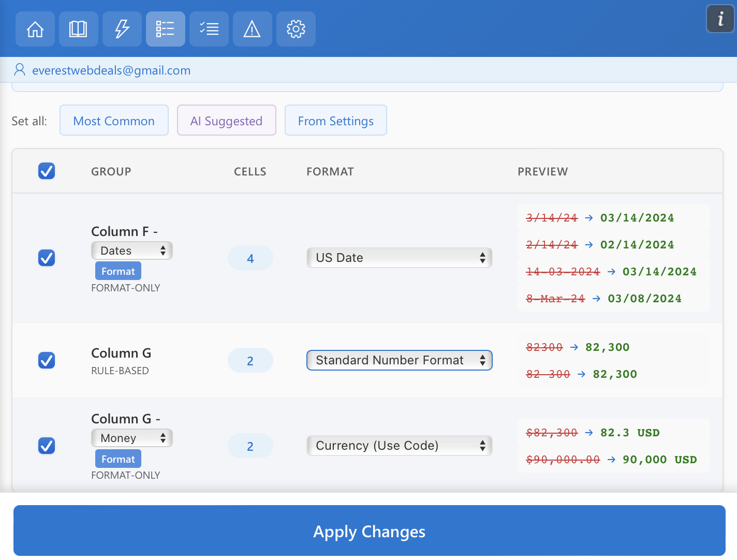Click the Apply Changes button
The image size is (737, 560).
tap(368, 531)
